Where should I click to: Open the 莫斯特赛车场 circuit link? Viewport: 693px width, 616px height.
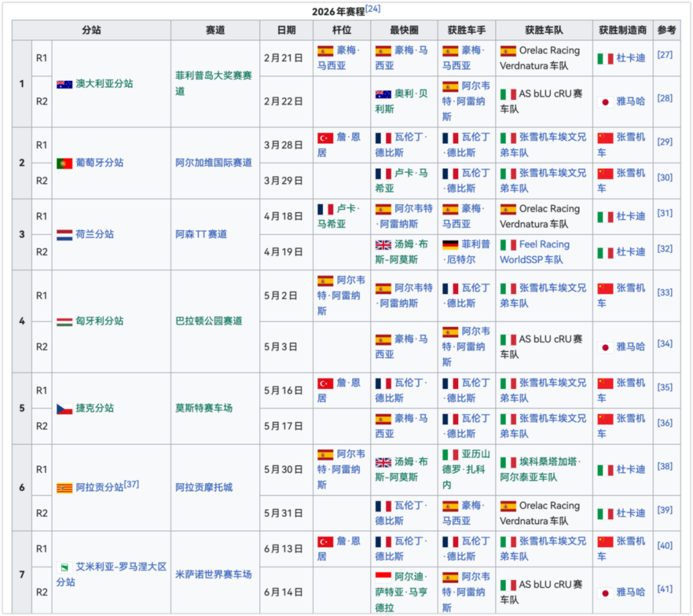(204, 408)
